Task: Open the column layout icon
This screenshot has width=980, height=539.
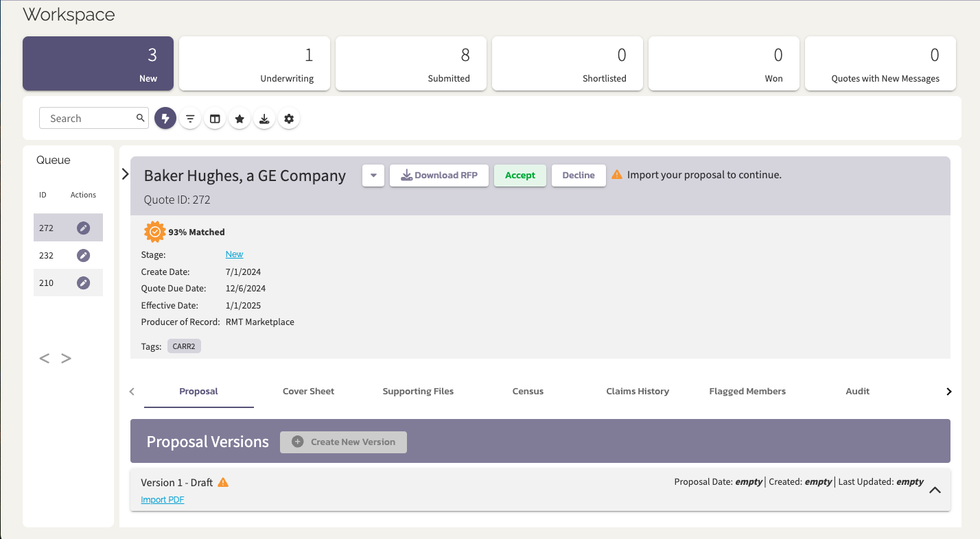Action: tap(215, 119)
